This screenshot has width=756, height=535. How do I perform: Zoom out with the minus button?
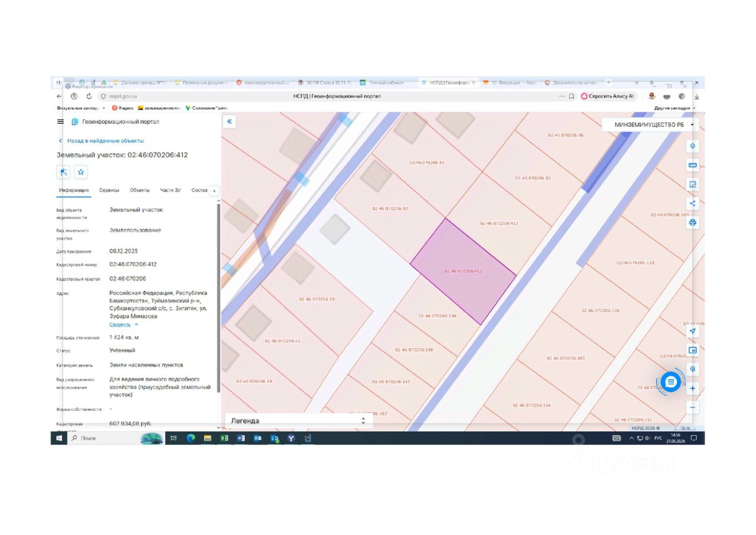click(x=693, y=407)
